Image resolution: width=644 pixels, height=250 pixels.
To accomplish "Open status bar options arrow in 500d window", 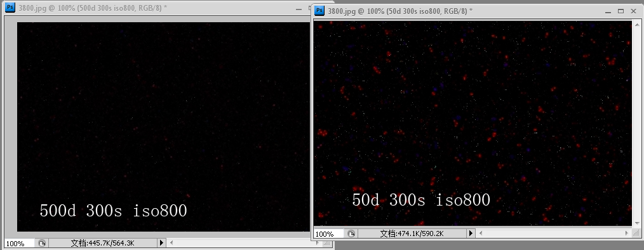I will (162, 243).
